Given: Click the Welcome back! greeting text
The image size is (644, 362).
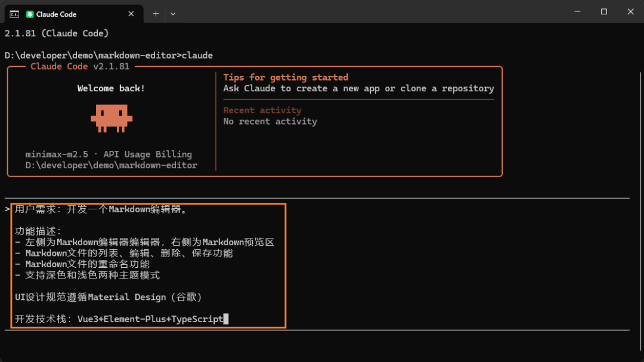Looking at the screenshot, I should pyautogui.click(x=111, y=88).
